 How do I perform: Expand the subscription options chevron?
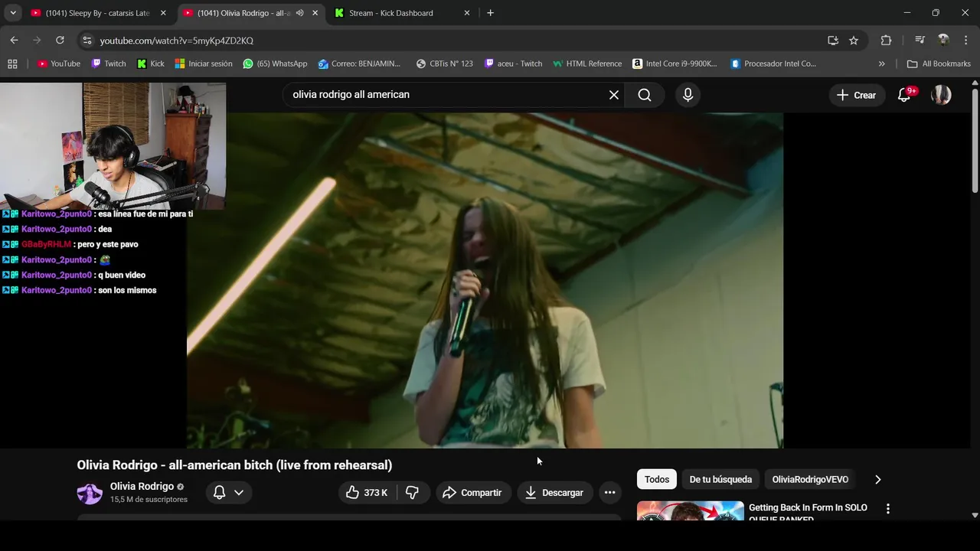(x=239, y=493)
